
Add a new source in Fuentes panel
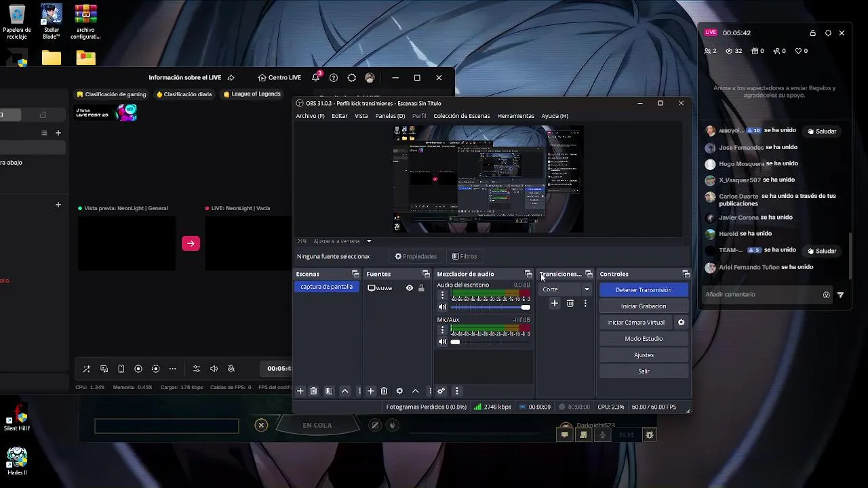coord(370,391)
